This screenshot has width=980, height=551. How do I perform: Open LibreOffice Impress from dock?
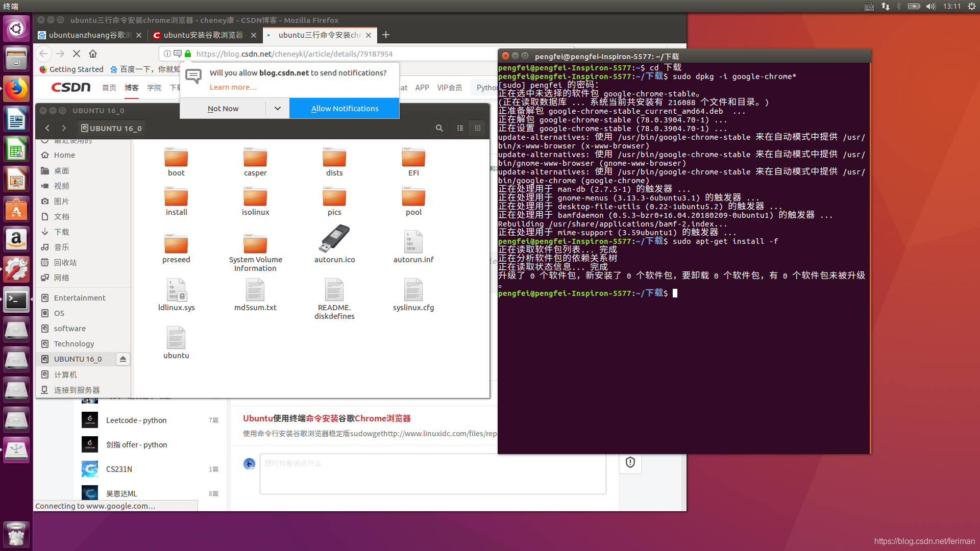coord(16,180)
